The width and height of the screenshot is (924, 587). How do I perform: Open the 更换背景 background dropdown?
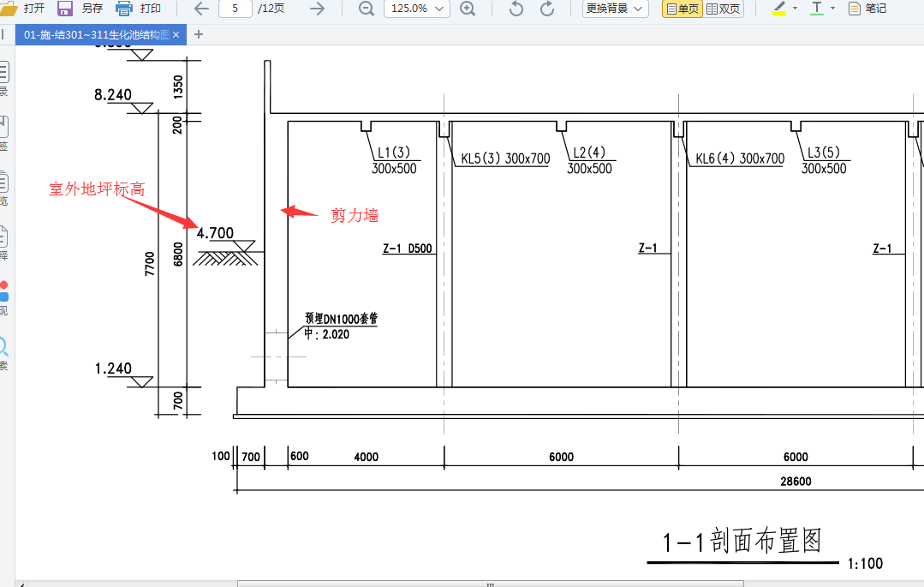(615, 9)
